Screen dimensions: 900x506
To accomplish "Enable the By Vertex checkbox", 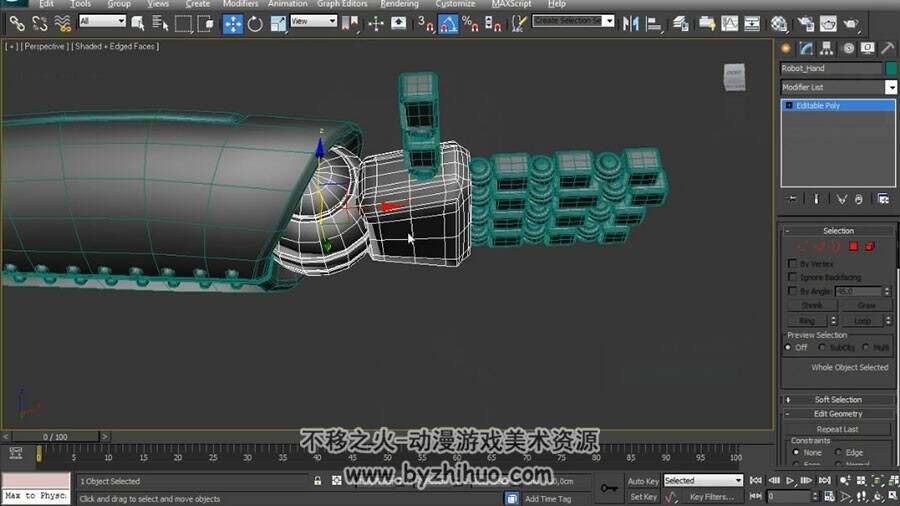I will (793, 263).
